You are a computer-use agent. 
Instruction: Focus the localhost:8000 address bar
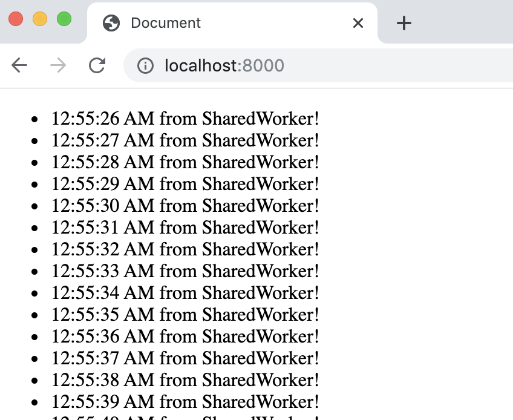click(318, 65)
